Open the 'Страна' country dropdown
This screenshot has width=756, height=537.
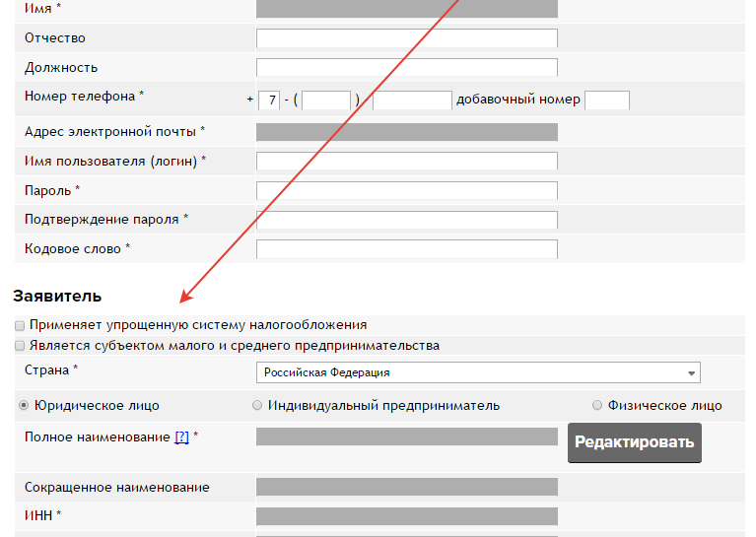coord(478,372)
